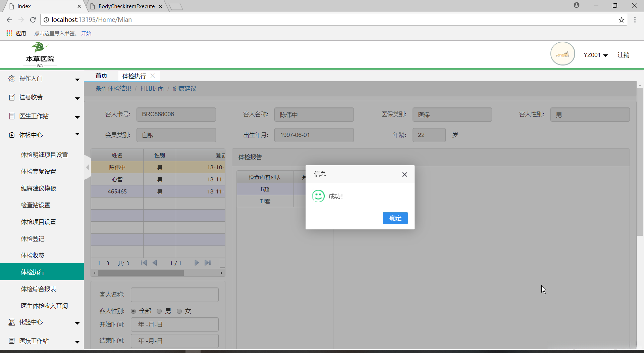The width and height of the screenshot is (644, 353).
Task: Expand the 操作入门 menu arrow
Action: pos(77,80)
